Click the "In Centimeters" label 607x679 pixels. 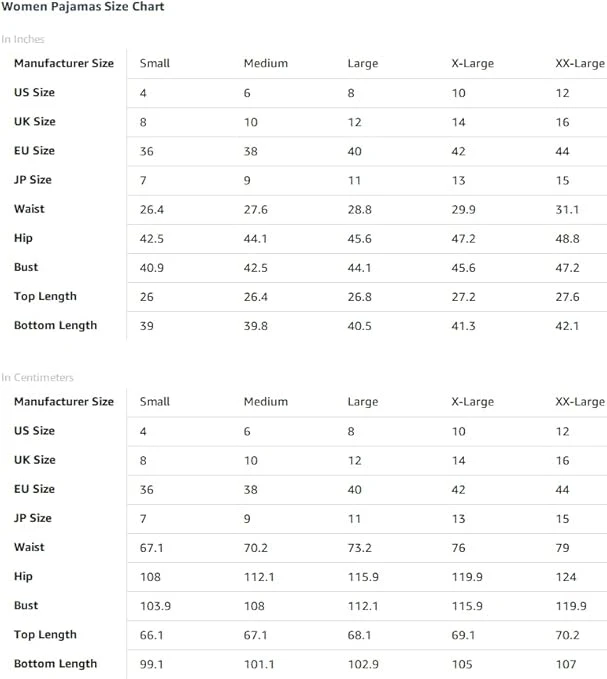click(37, 377)
